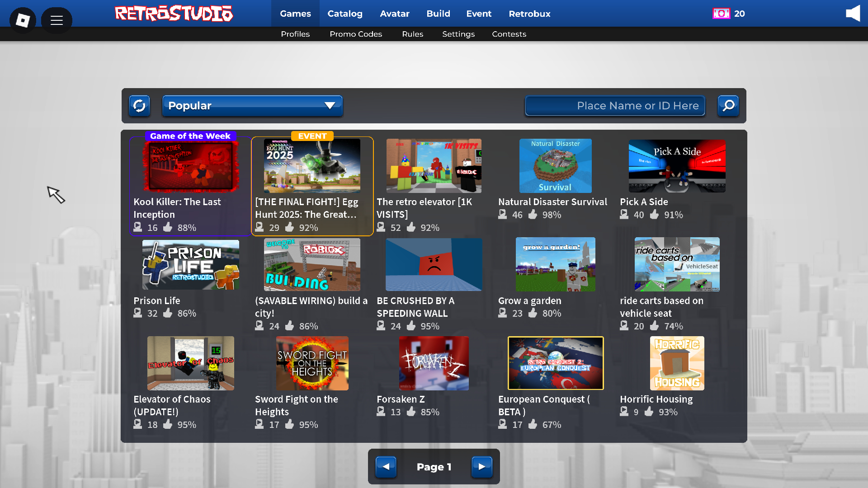Click the magnifier search button
The width and height of the screenshot is (868, 488).
[x=728, y=106]
